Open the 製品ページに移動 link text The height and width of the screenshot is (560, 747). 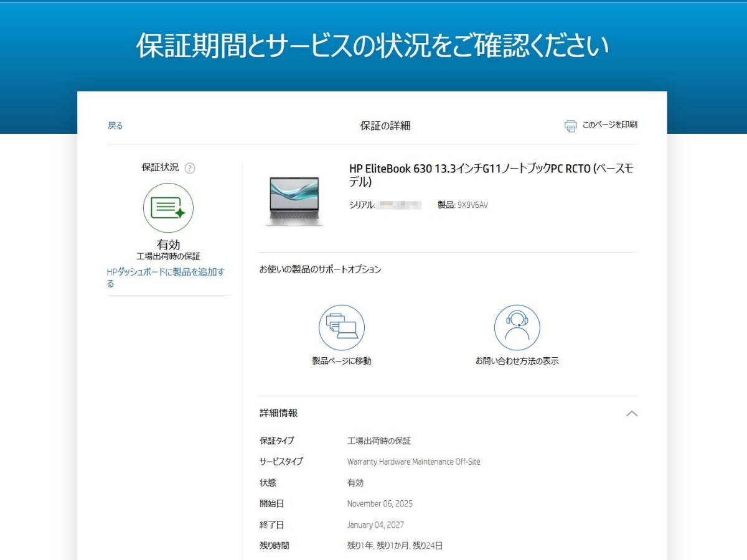(341, 361)
